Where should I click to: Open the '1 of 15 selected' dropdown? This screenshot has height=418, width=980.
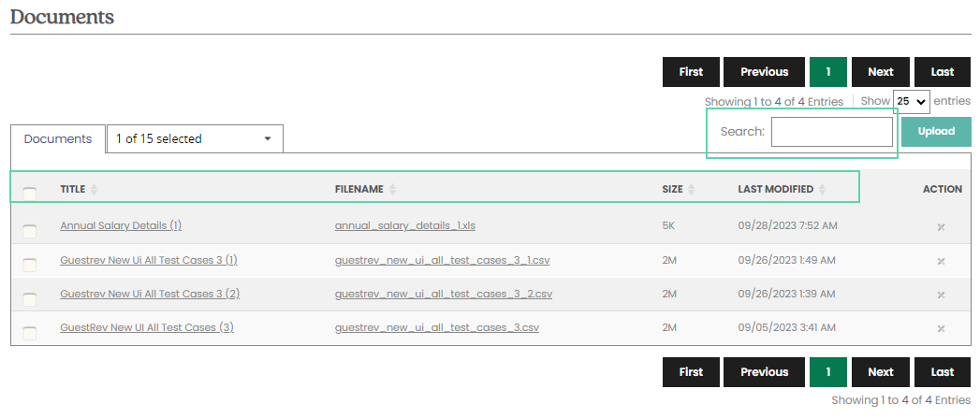point(195,138)
